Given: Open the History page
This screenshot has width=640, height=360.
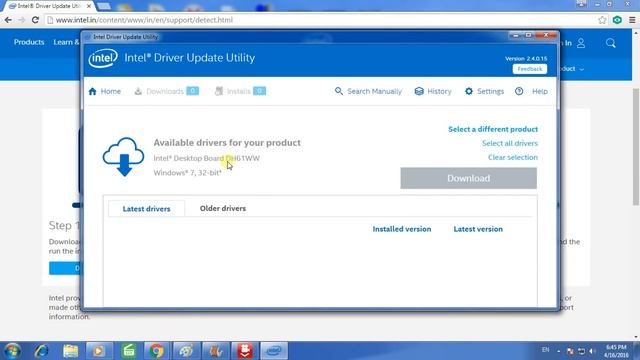Looking at the screenshot, I should [433, 91].
